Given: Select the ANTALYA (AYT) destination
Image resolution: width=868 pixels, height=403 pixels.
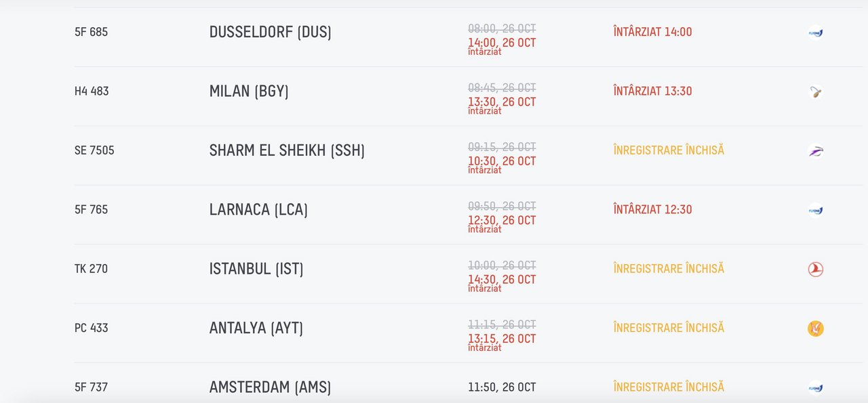Looking at the screenshot, I should click(256, 328).
